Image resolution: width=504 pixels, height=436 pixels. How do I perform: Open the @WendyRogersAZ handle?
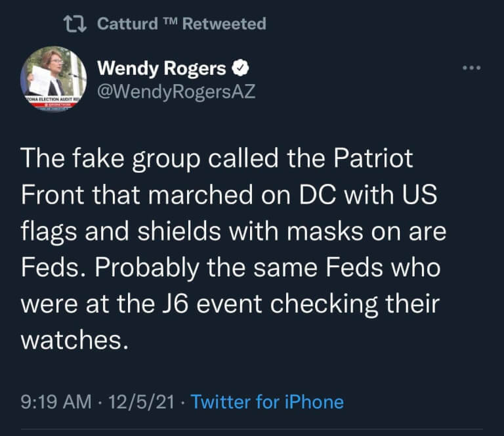(176, 92)
